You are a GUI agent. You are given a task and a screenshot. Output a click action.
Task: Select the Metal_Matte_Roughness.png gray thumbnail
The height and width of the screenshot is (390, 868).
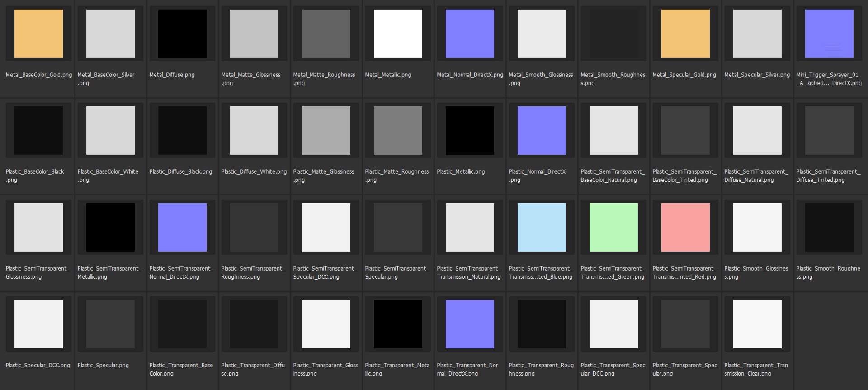click(x=326, y=33)
